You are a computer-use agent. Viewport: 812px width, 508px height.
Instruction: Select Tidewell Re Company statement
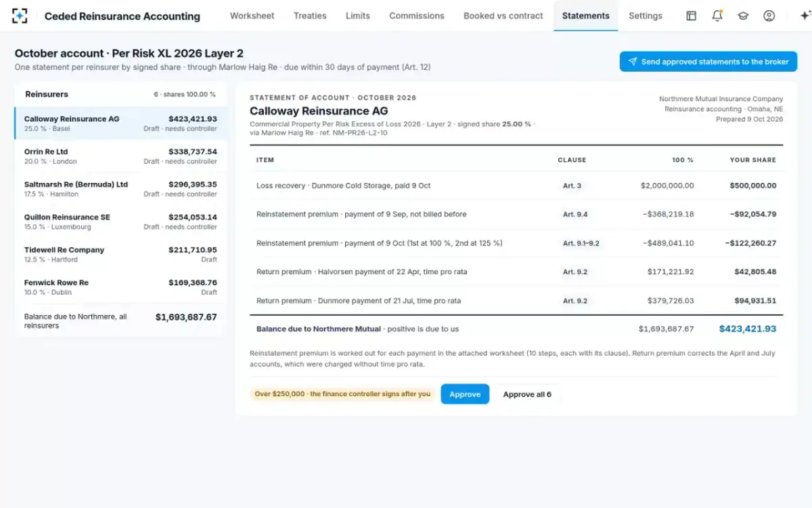tap(121, 255)
